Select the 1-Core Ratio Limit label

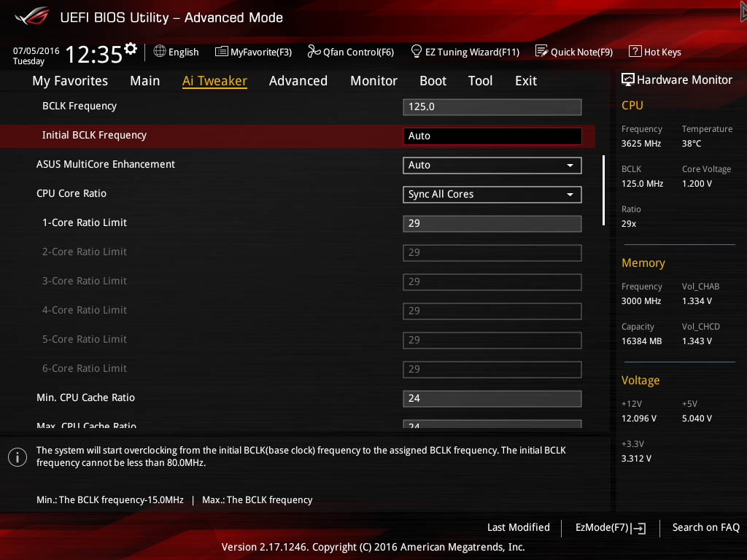click(85, 222)
